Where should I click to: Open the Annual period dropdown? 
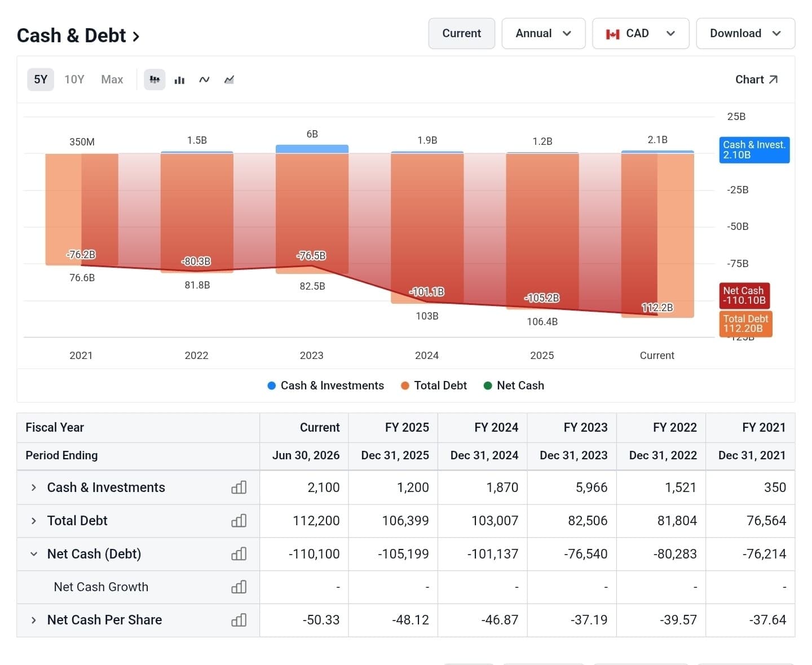pos(544,33)
